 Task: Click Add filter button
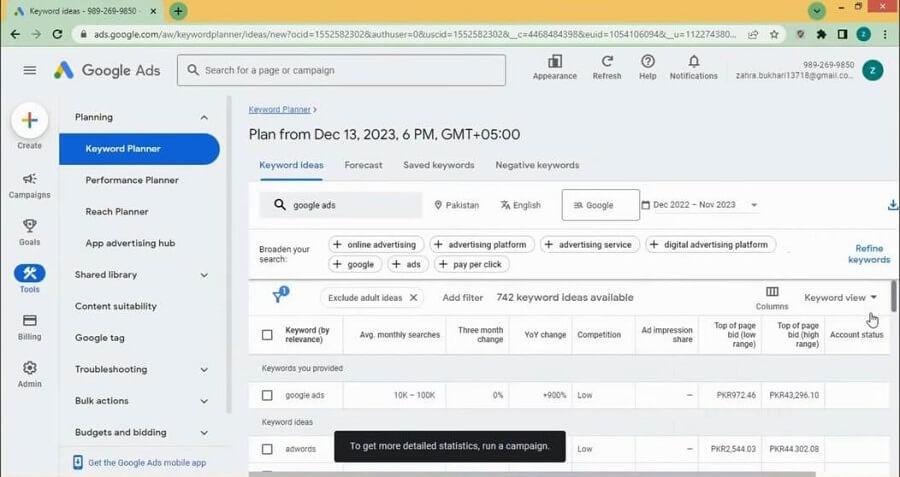(463, 297)
